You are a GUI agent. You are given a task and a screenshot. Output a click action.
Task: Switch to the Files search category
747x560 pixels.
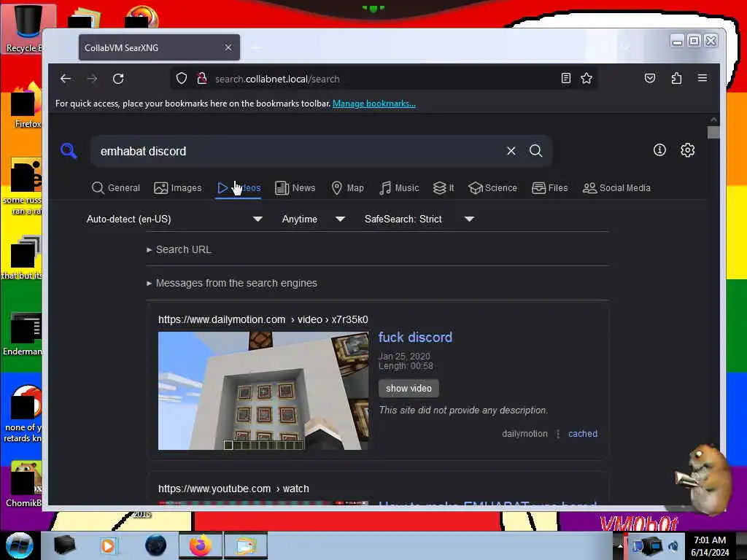click(x=550, y=188)
